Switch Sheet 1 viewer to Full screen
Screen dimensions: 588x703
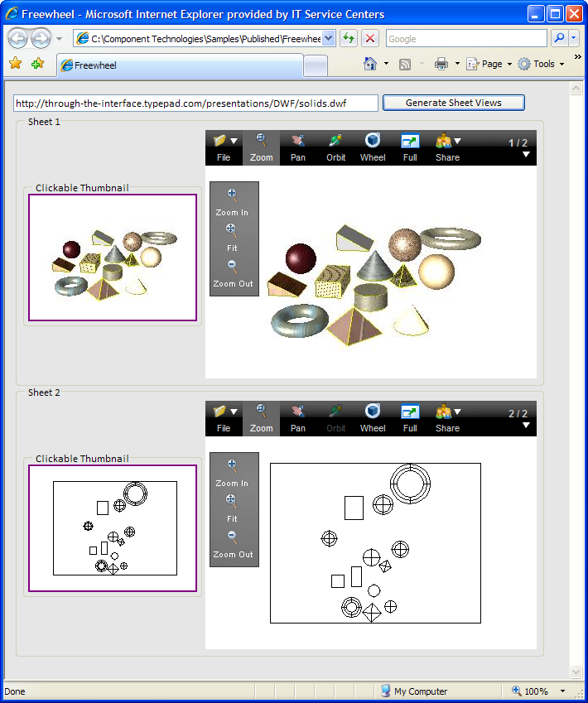(x=410, y=147)
